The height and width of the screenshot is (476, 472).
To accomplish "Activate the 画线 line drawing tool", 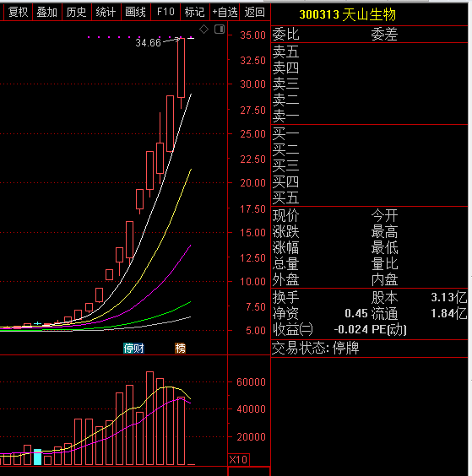I will coord(135,12).
